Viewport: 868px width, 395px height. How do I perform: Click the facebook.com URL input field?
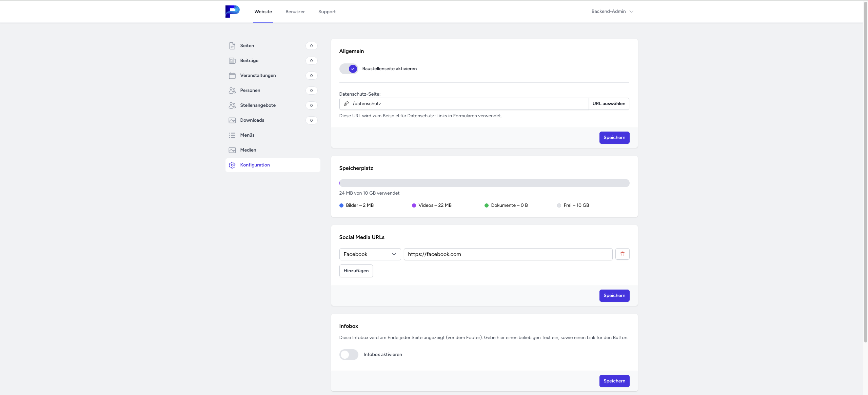[508, 254]
